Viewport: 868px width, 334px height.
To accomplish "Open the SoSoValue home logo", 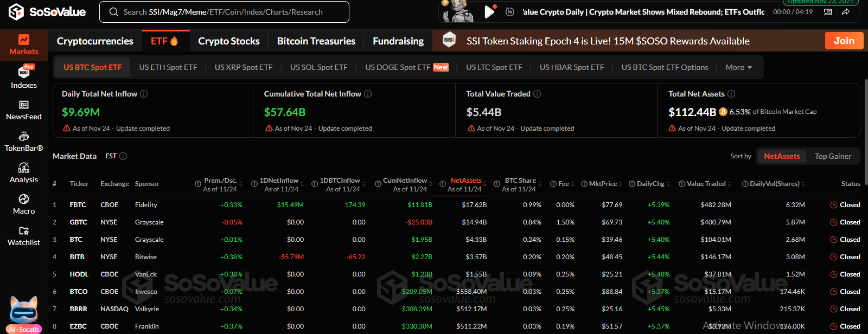I will pos(47,12).
